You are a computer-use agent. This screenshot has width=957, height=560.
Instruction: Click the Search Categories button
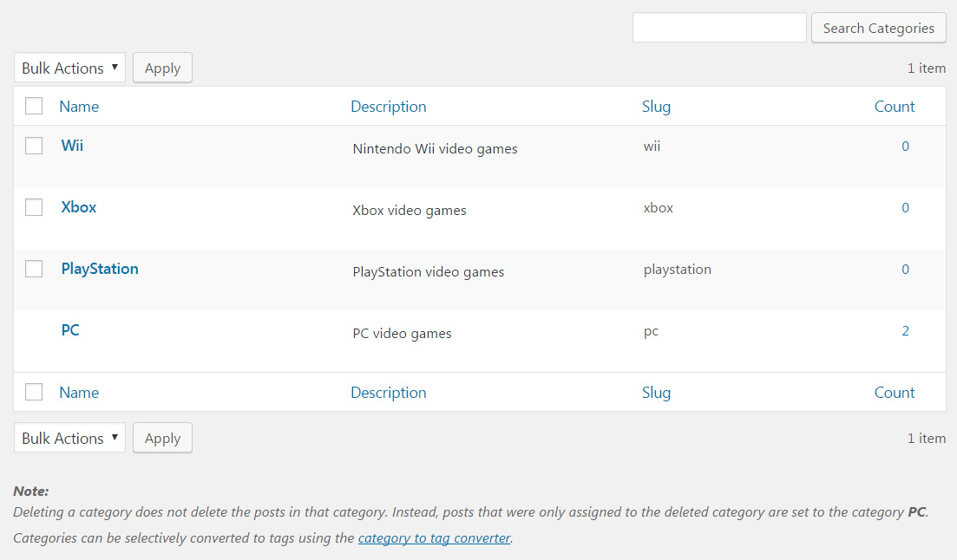[x=878, y=28]
